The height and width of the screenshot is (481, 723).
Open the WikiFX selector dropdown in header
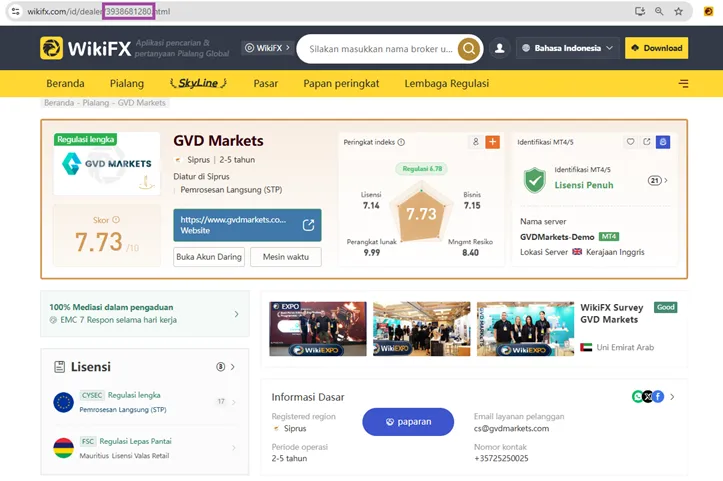(x=267, y=48)
